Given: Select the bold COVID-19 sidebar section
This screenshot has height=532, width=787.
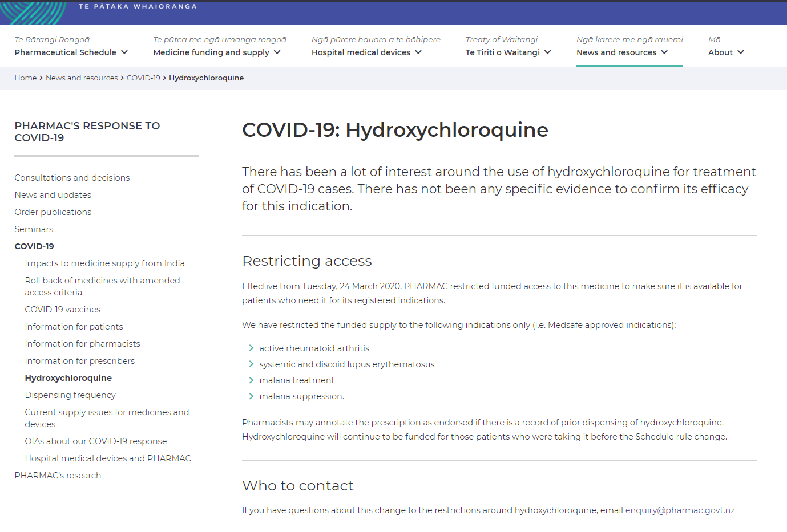Looking at the screenshot, I should 34,246.
